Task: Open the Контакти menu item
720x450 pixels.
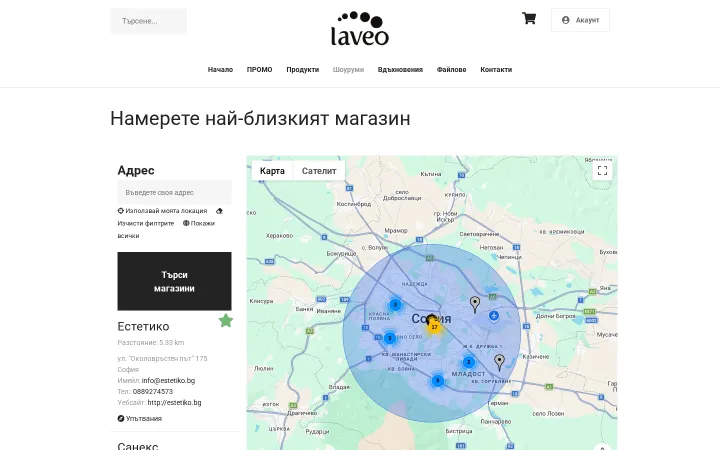Action: 496,70
